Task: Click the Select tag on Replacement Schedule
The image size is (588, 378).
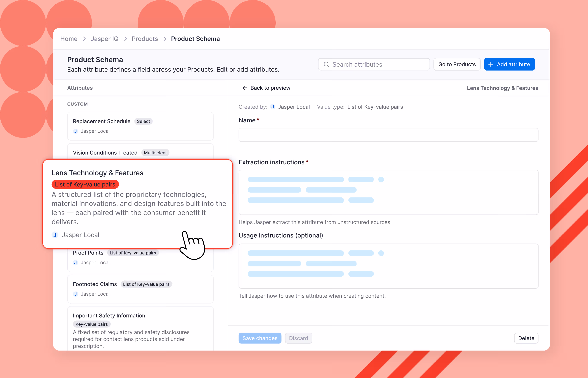Action: tap(144, 121)
